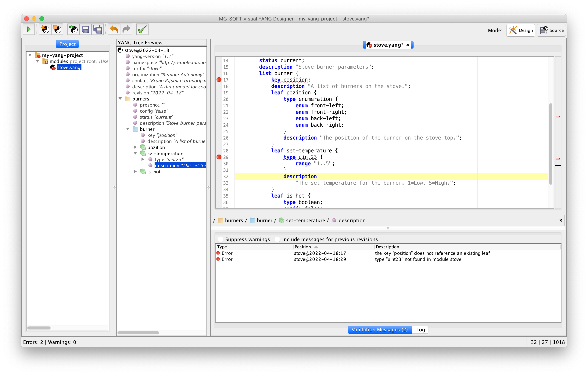The height and width of the screenshot is (375, 588).
Task: Click the new project star yin-yang icon
Action: 45,30
